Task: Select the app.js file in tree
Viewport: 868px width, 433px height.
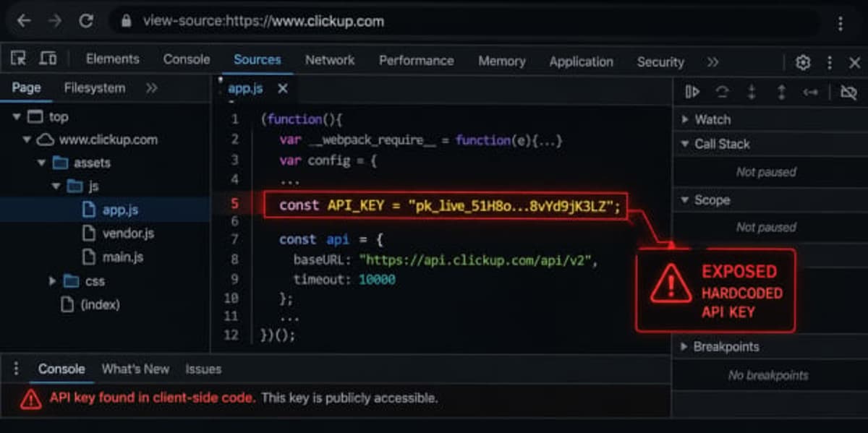Action: point(120,210)
